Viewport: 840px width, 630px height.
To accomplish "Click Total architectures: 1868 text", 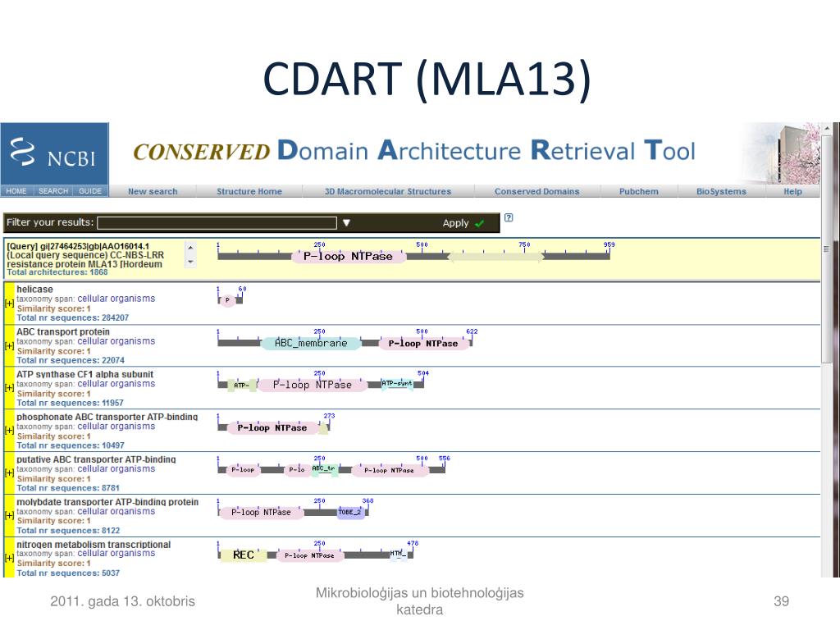I will [57, 272].
